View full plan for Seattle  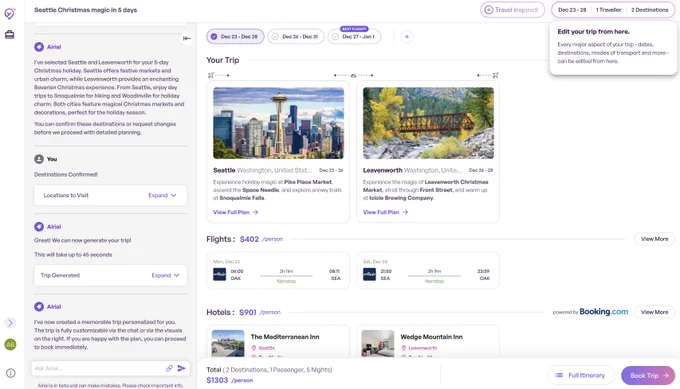tap(235, 212)
